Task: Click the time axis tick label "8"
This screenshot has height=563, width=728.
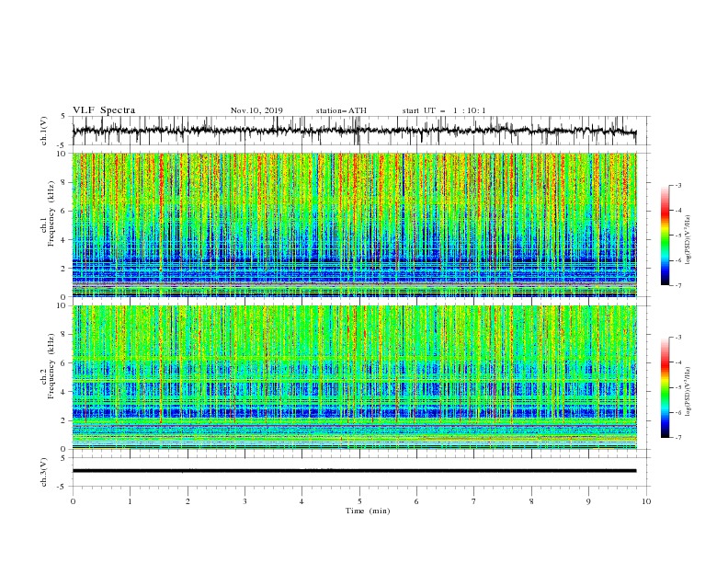Action: pos(531,501)
